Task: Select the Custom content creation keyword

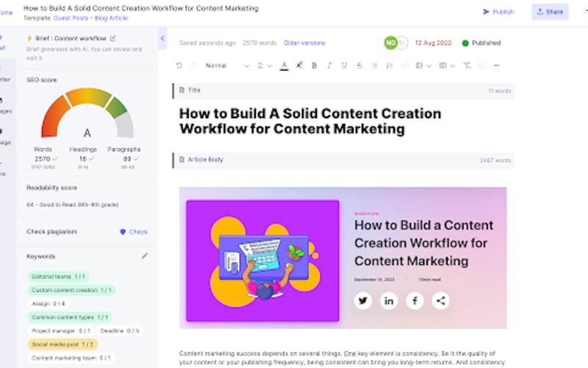Action: pyautogui.click(x=71, y=290)
